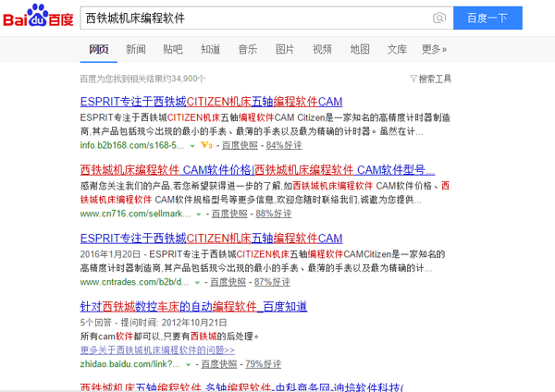Open 百度快照 for info.b2b168.com result
Image resolution: width=555 pixels, height=392 pixels.
pyautogui.click(x=240, y=145)
